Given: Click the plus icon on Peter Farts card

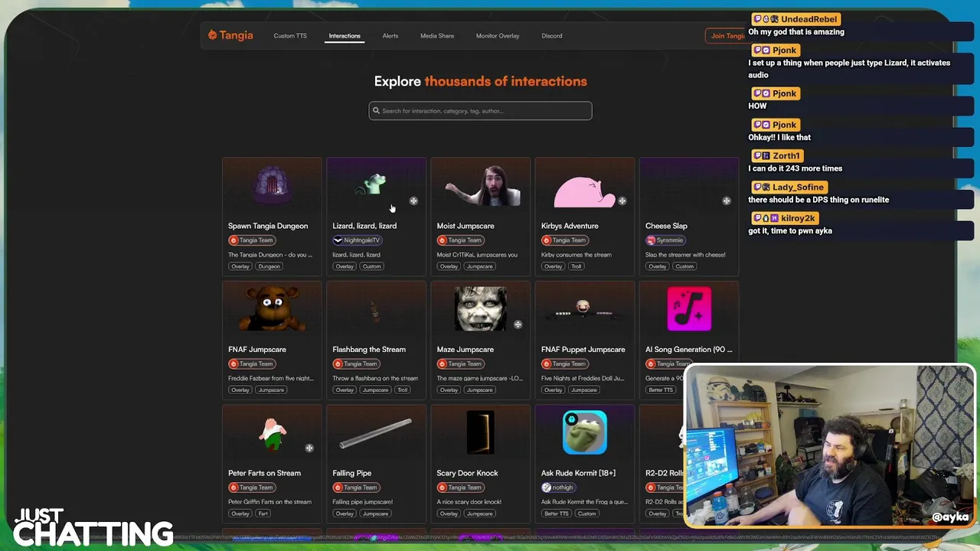Looking at the screenshot, I should [x=309, y=448].
